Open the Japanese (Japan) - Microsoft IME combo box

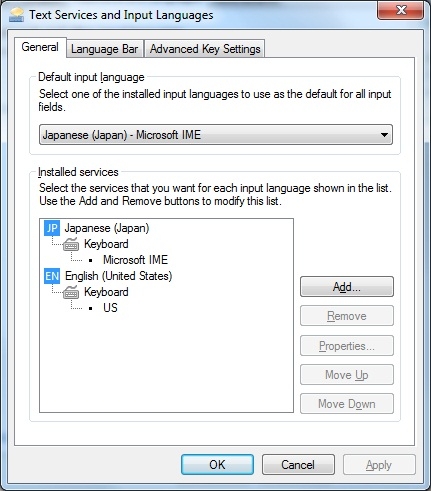pyautogui.click(x=216, y=135)
